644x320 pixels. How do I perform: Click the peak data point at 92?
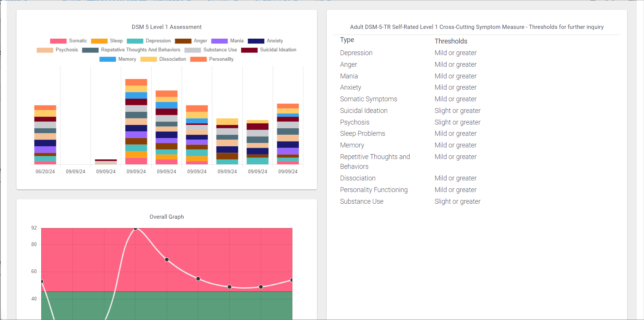pos(136,228)
